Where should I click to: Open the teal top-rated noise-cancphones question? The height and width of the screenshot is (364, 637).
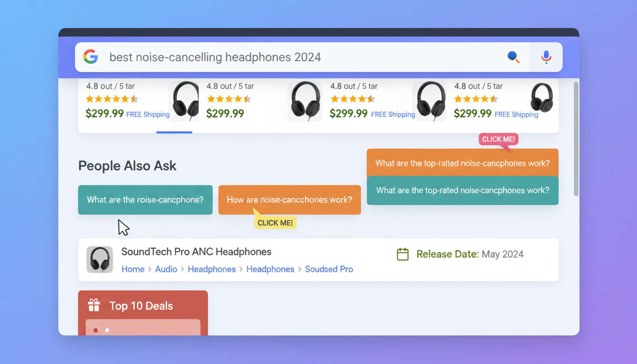coord(462,190)
